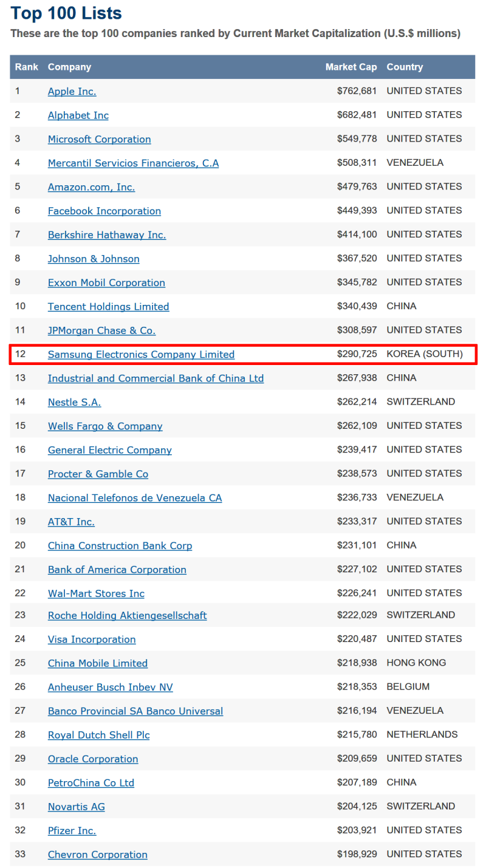Click the Berkshire Hathaway Inc. link

pyautogui.click(x=107, y=235)
